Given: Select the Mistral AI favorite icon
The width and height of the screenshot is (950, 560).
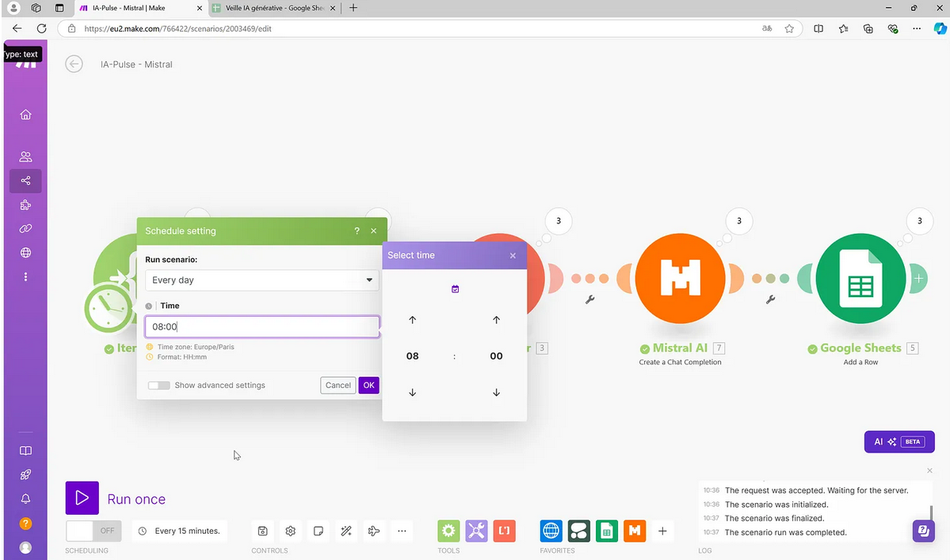Looking at the screenshot, I should [x=635, y=531].
